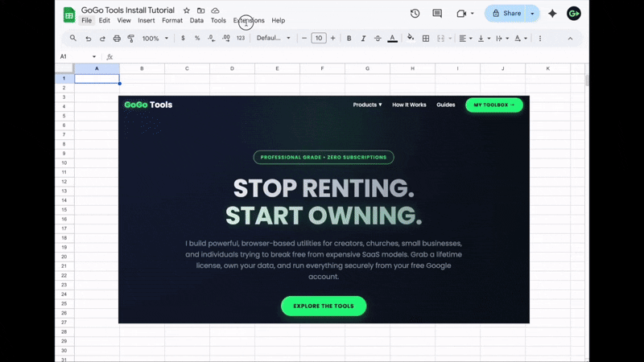Screen dimensions: 644x362
Task: Check the cloud document status icon
Action: 215,10
